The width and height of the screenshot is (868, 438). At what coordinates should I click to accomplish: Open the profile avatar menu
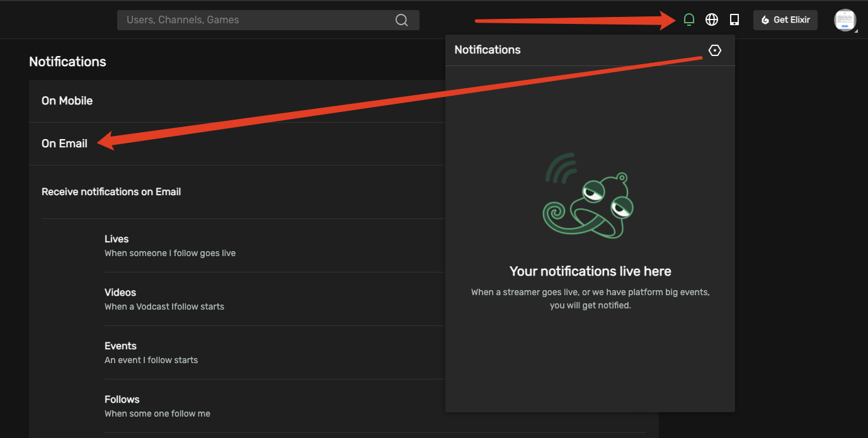click(845, 20)
